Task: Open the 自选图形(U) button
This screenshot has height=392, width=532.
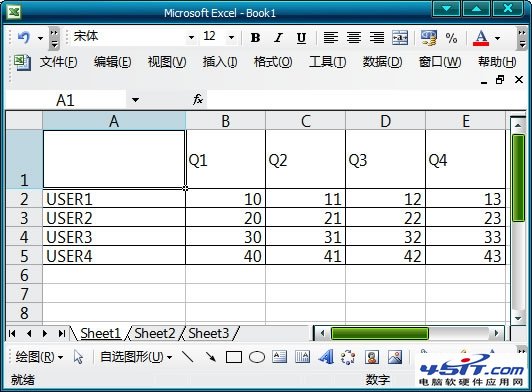Action: pos(136,357)
